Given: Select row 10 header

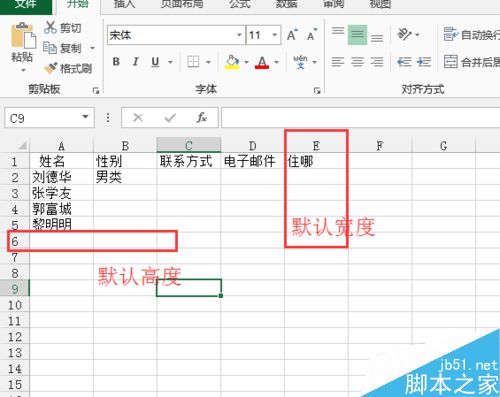Looking at the screenshot, I should (15, 305).
